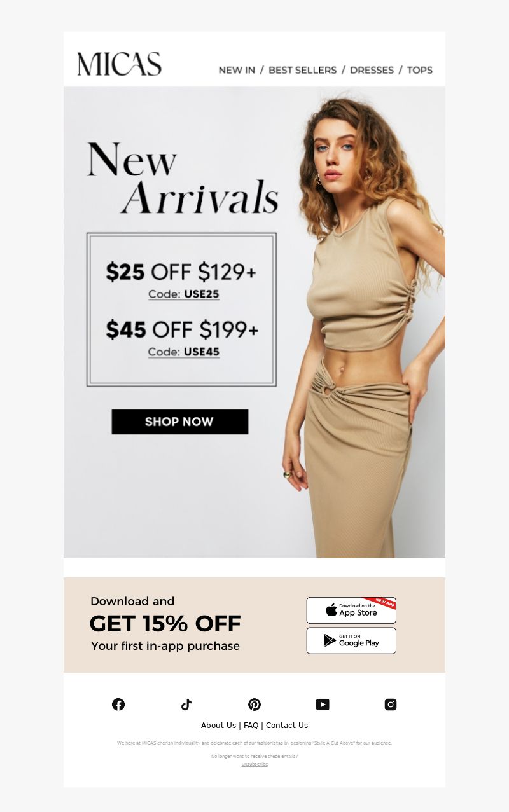The height and width of the screenshot is (812, 509).
Task: Tap the Download on the App Store badge
Action: tap(351, 610)
